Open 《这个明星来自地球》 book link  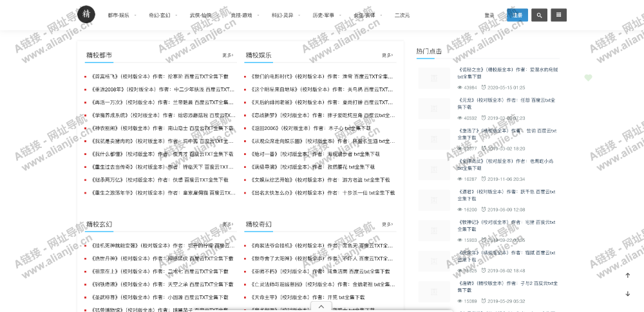tap(321, 89)
